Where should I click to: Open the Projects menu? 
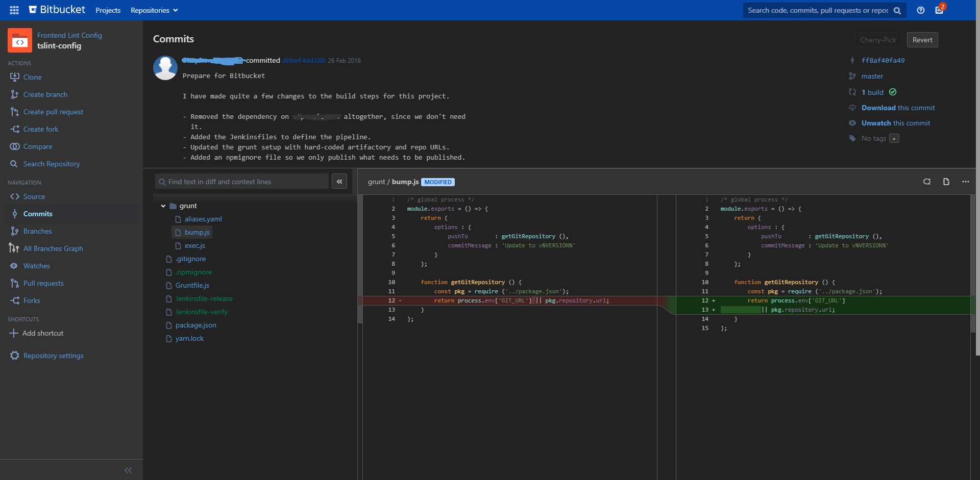tap(108, 10)
